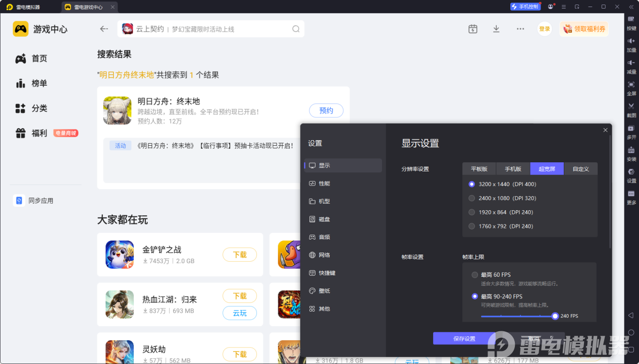Open the keymapping (按键) tool in sidebar
Image resolution: width=639 pixels, height=364 pixels.
tap(631, 19)
